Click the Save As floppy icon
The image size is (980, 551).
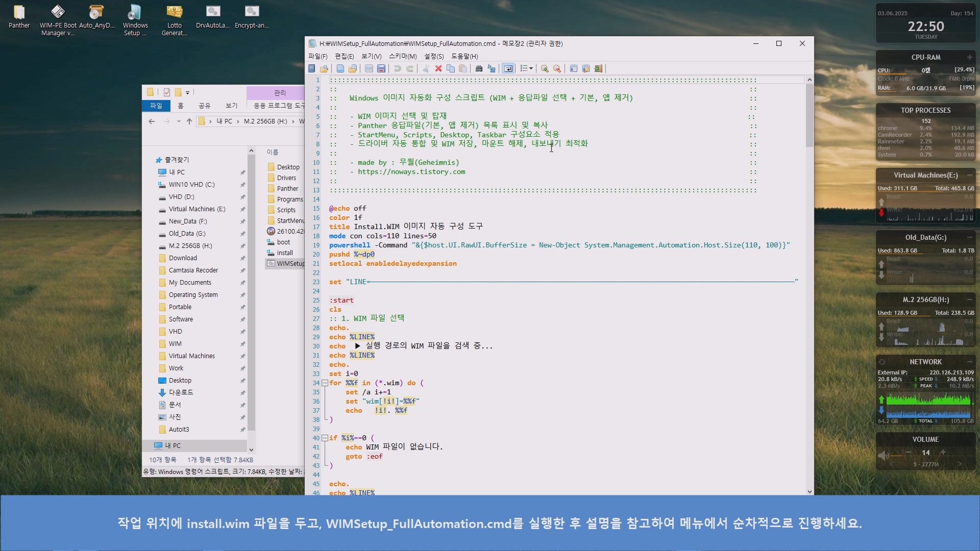(381, 69)
